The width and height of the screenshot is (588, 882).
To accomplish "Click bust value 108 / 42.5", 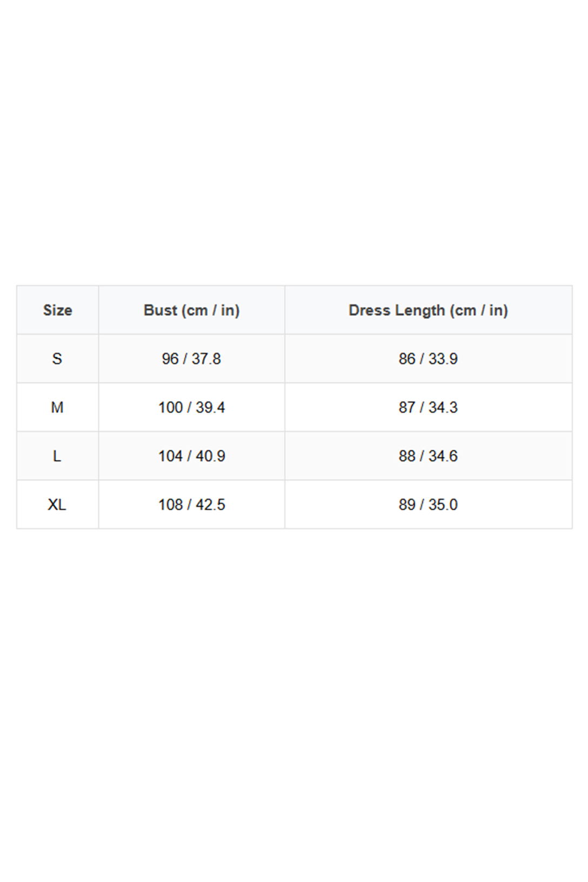I will [191, 505].
